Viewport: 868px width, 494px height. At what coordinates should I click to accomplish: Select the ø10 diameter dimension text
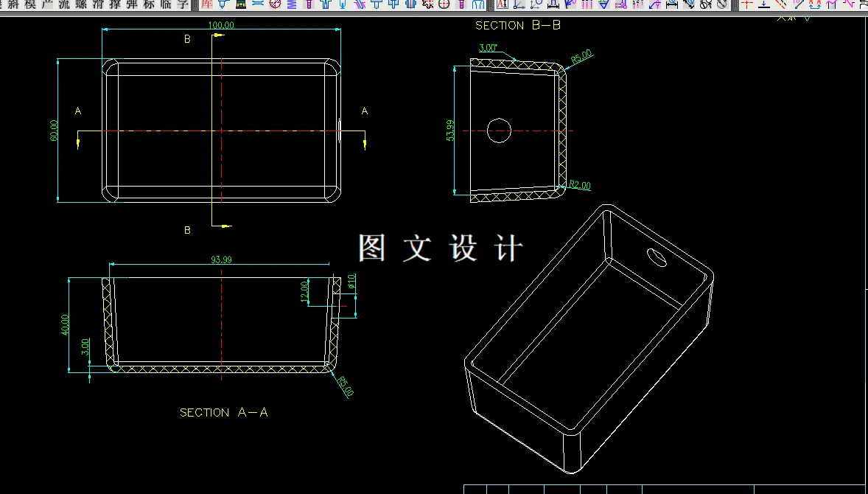351,282
